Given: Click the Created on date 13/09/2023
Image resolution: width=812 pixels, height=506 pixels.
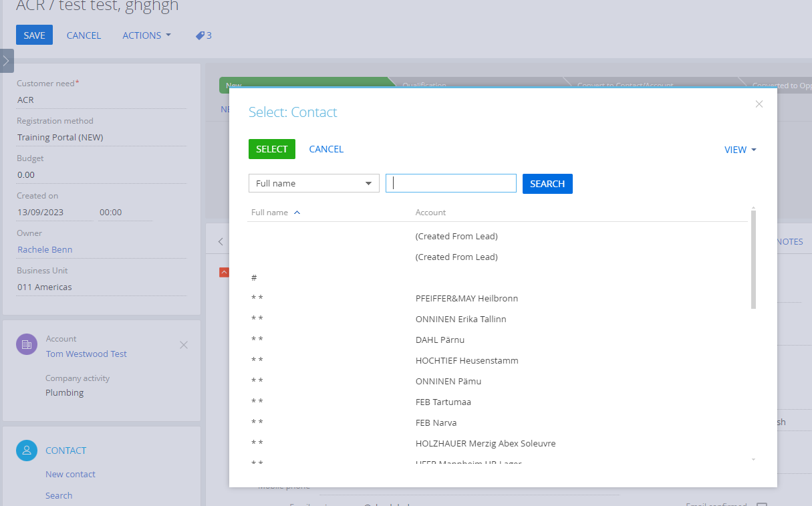Looking at the screenshot, I should click(55, 212).
